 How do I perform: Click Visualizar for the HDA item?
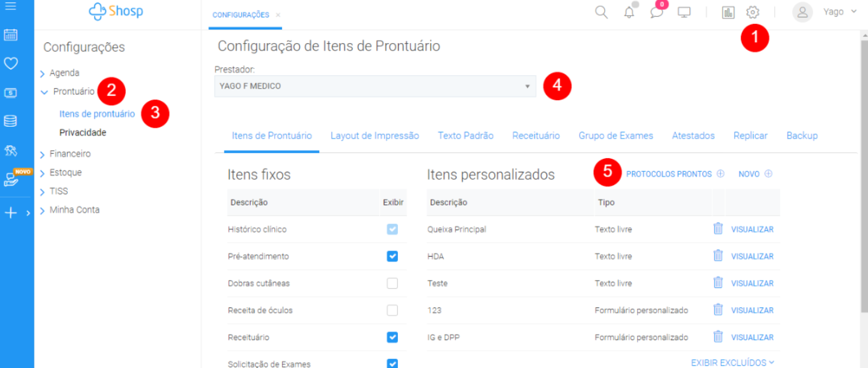point(752,257)
